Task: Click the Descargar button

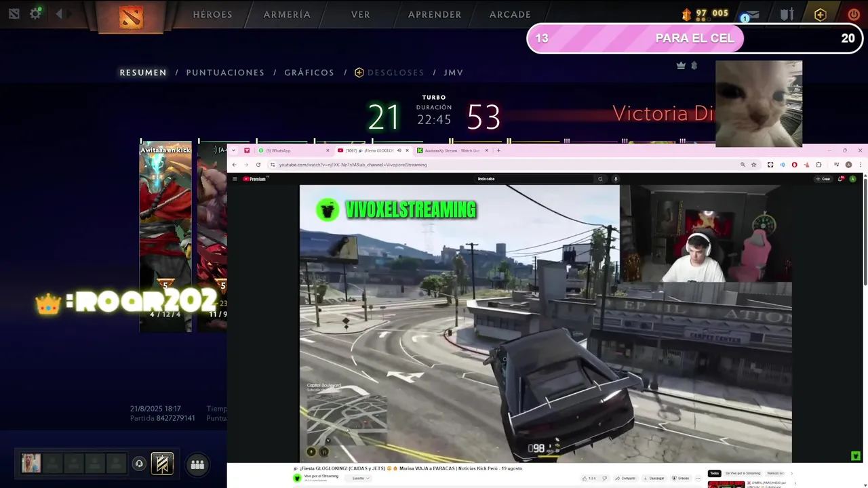Action: 654,479
